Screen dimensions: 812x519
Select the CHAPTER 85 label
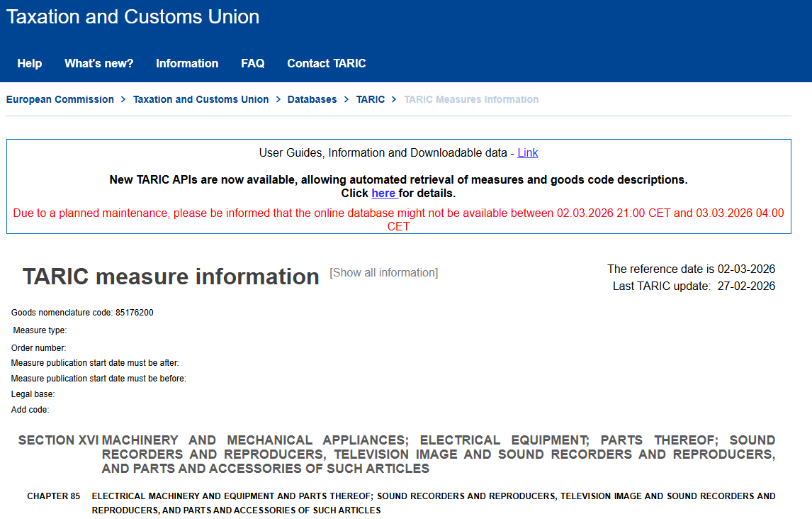click(53, 496)
